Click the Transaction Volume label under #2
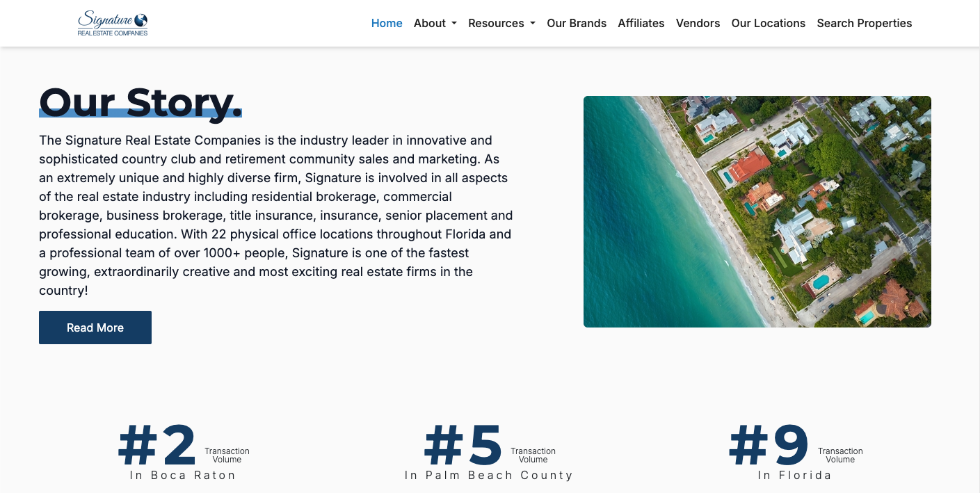Image resolution: width=980 pixels, height=493 pixels. [227, 455]
